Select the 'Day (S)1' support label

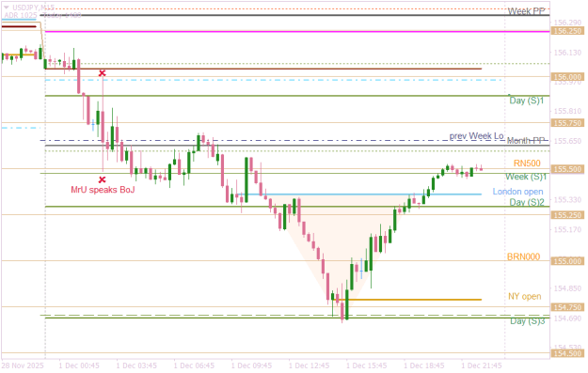pos(527,101)
